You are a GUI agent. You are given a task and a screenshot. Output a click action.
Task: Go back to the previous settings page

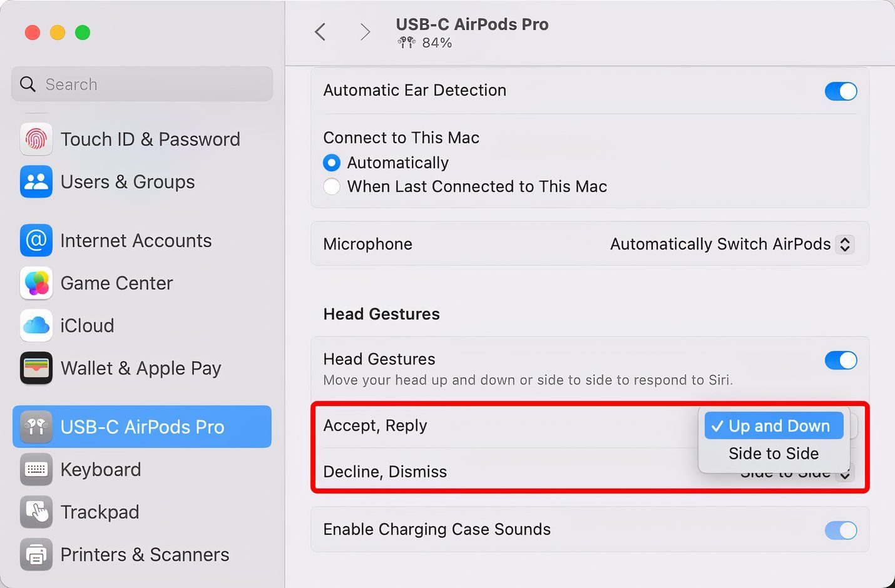[x=320, y=31]
